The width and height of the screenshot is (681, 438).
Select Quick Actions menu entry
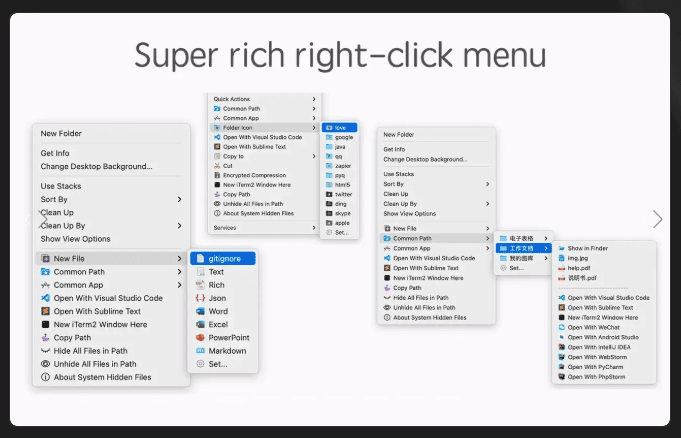264,99
